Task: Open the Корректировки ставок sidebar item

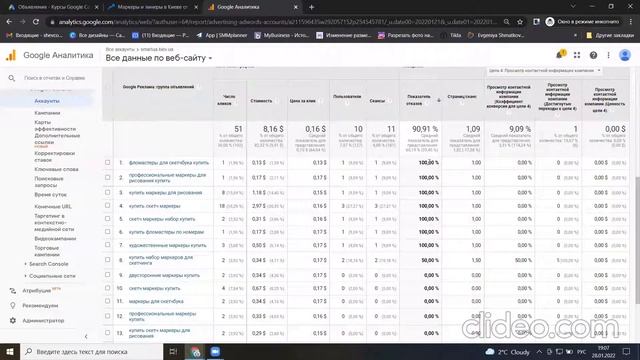Action: pyautogui.click(x=55, y=157)
